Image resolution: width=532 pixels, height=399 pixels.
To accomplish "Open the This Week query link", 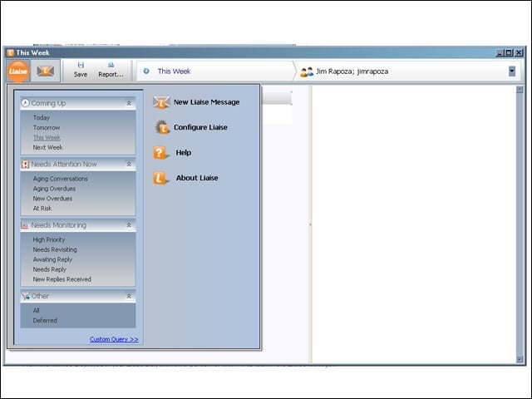I will coord(47,137).
